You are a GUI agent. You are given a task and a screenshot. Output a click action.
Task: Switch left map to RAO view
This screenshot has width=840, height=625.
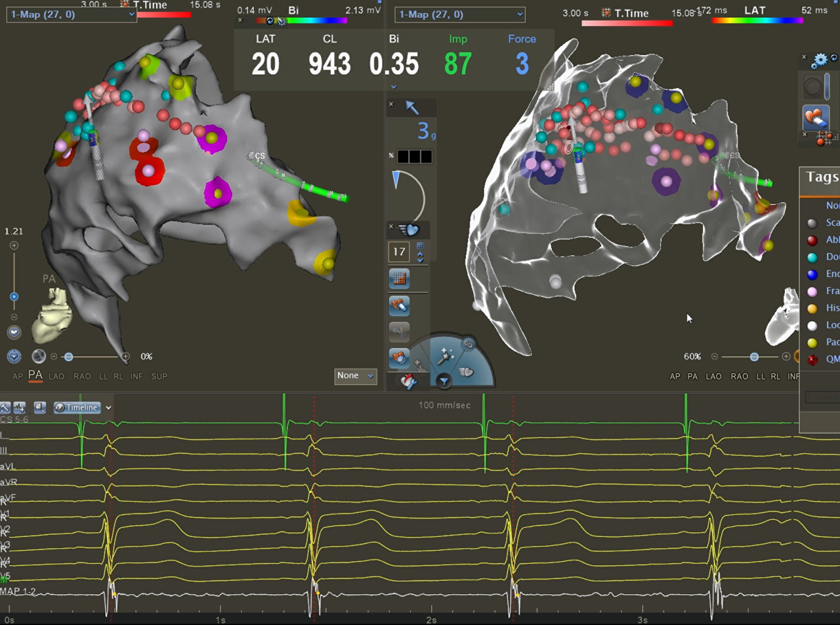pos(82,376)
